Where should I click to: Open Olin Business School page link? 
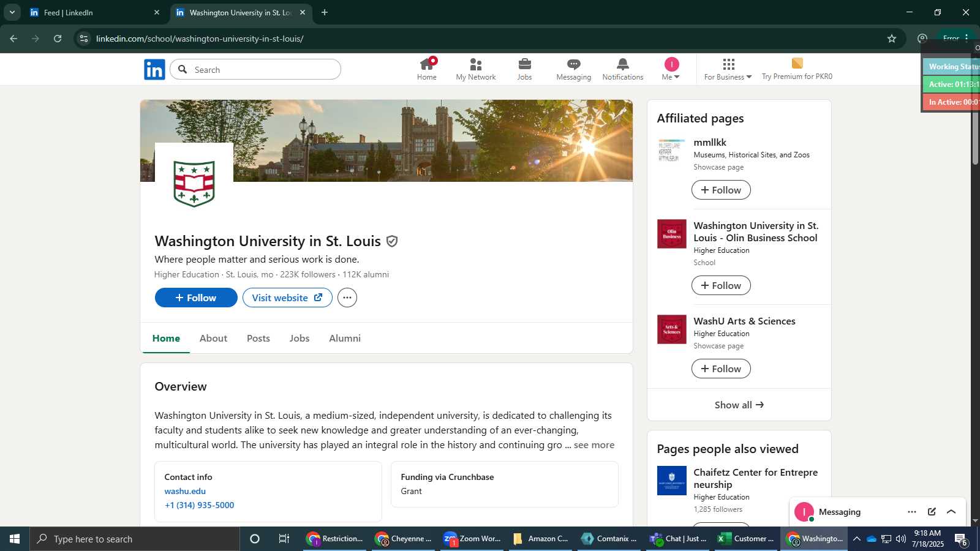pyautogui.click(x=756, y=232)
